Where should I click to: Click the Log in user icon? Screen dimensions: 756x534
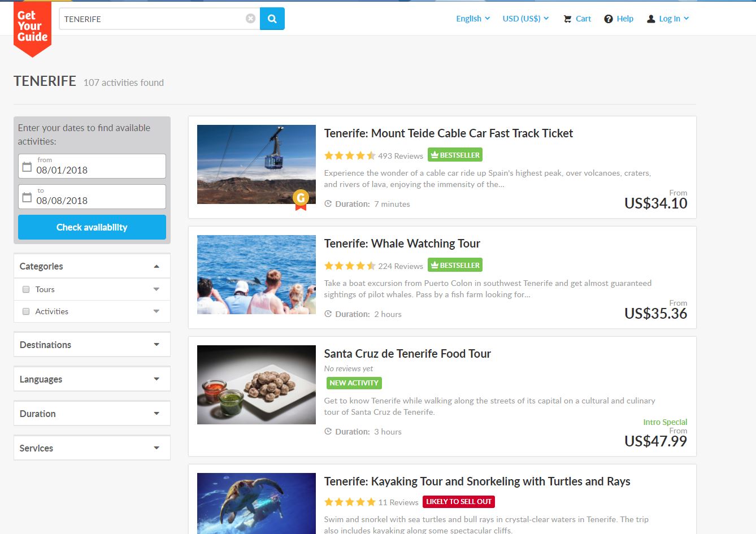pos(651,19)
